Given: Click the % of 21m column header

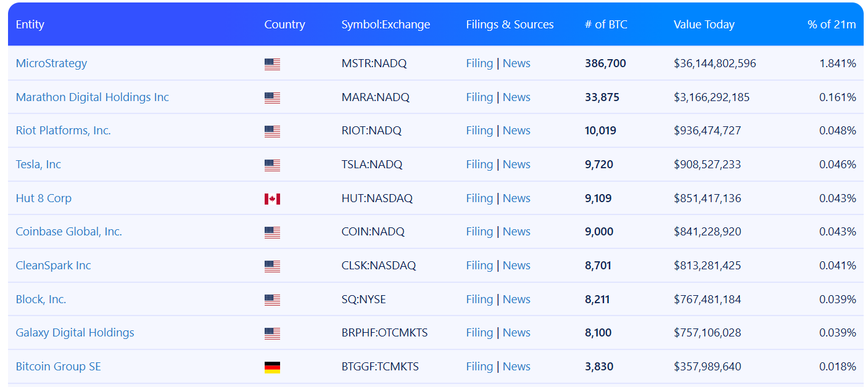Looking at the screenshot, I should click(832, 25).
